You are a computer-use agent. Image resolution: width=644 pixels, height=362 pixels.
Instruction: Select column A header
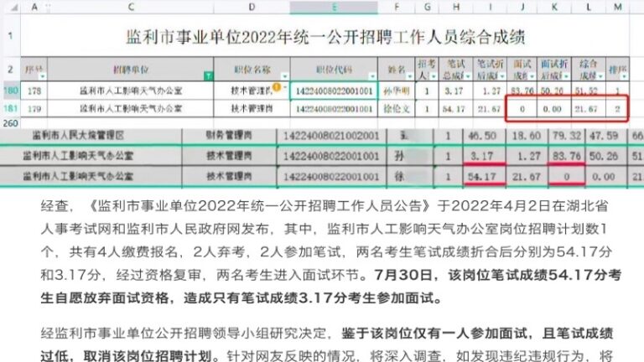[x=34, y=7]
